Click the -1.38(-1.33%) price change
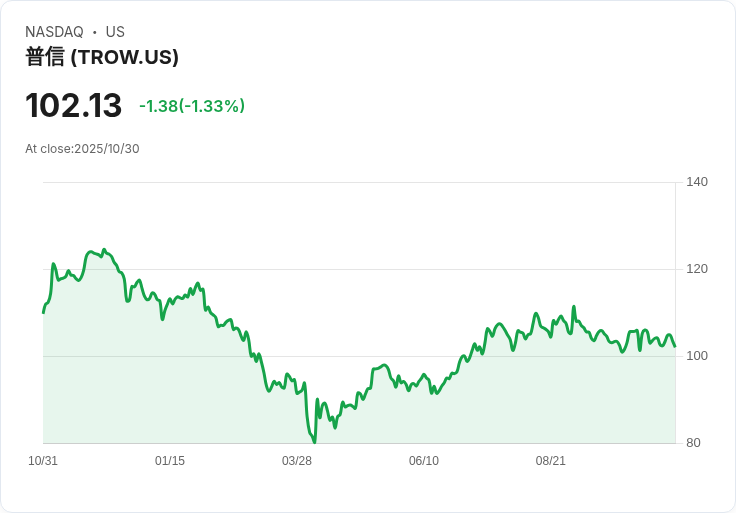Image resolution: width=736 pixels, height=513 pixels. pyautogui.click(x=192, y=106)
